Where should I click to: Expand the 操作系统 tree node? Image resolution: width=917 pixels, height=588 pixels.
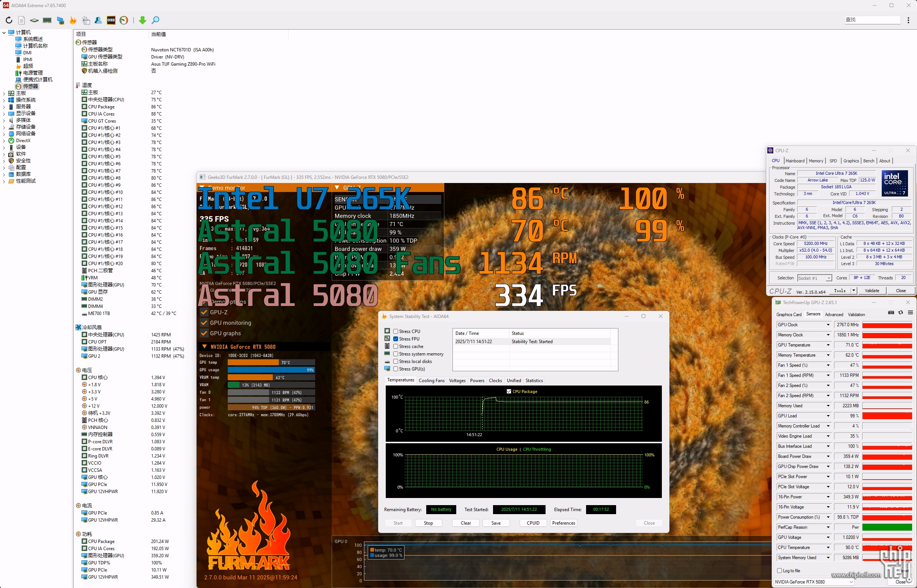(x=4, y=100)
